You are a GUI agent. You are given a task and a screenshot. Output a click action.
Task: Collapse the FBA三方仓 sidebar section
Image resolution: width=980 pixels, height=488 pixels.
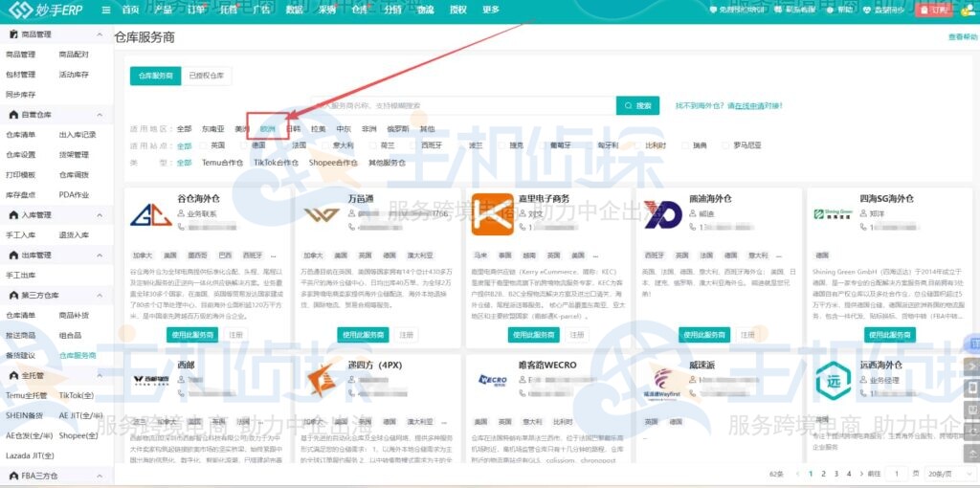point(100,476)
